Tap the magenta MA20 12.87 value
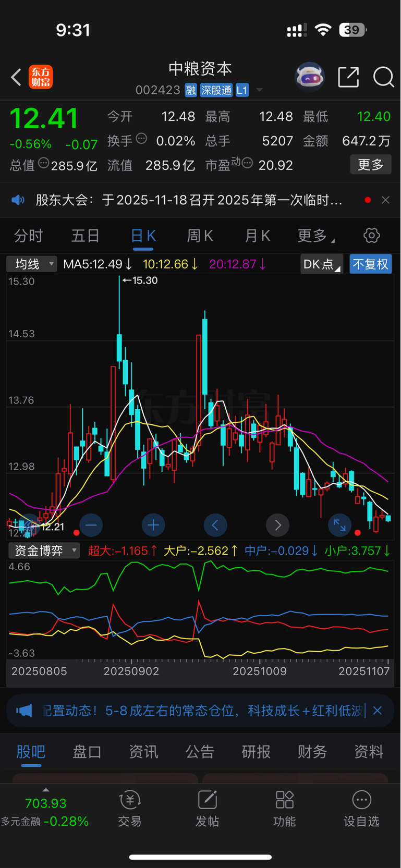Image resolution: width=401 pixels, height=868 pixels. click(238, 264)
